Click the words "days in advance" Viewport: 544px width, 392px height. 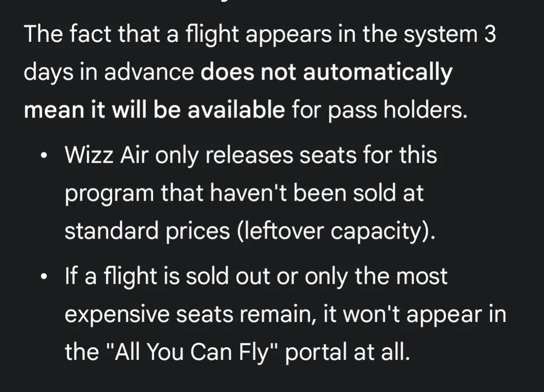(109, 73)
